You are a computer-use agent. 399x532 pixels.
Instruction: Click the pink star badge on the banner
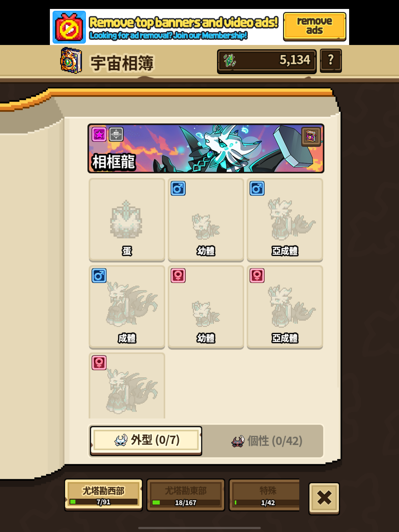point(99,134)
